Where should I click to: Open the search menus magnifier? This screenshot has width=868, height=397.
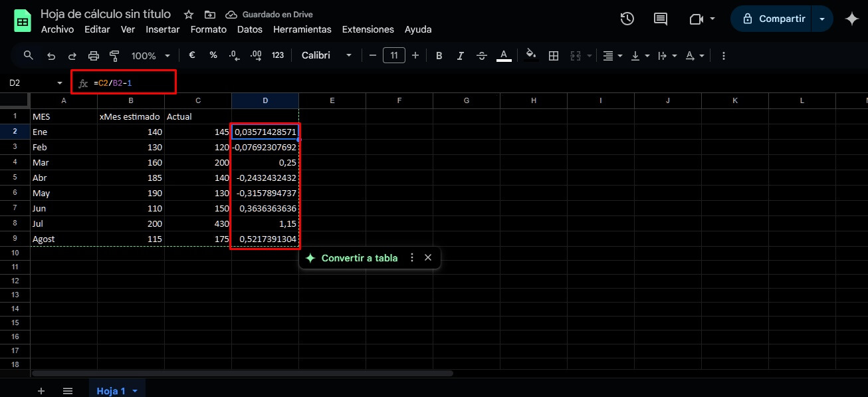29,56
